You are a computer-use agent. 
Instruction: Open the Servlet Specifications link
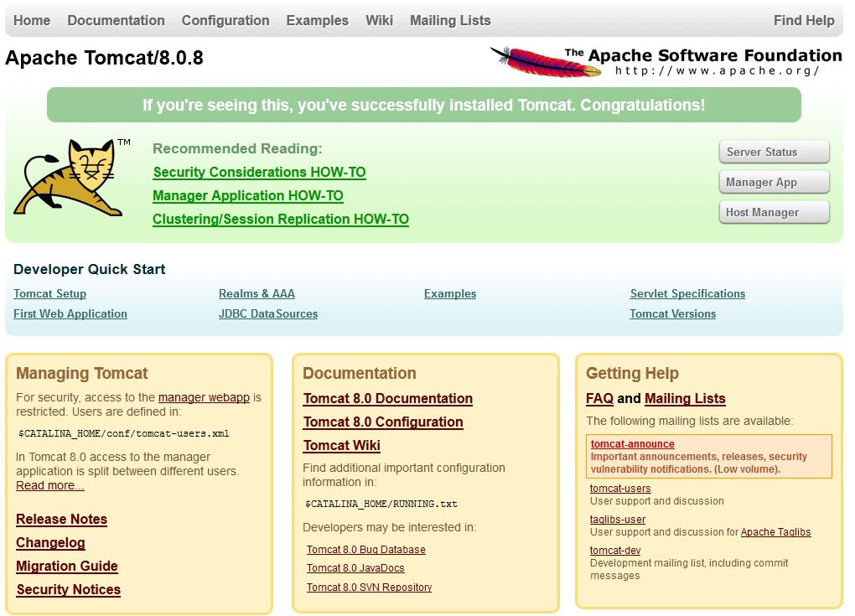coord(687,294)
